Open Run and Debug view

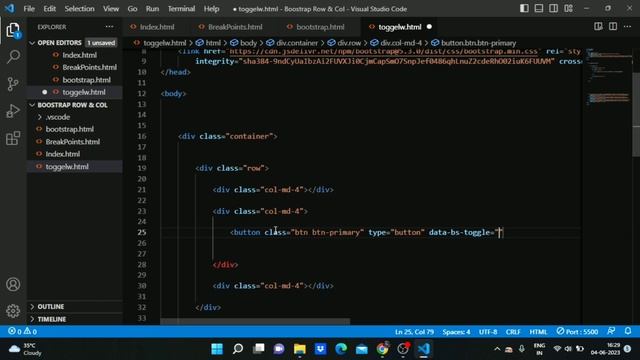pos(13,111)
